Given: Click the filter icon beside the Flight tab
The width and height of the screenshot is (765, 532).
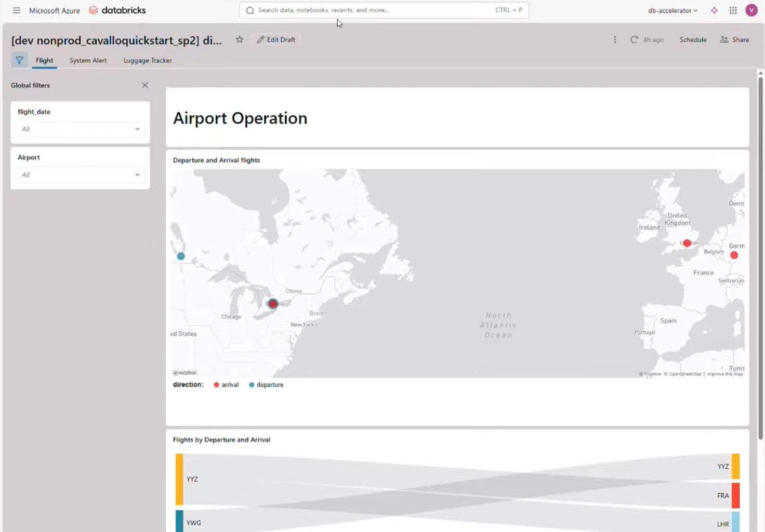Looking at the screenshot, I should pyautogui.click(x=19, y=60).
